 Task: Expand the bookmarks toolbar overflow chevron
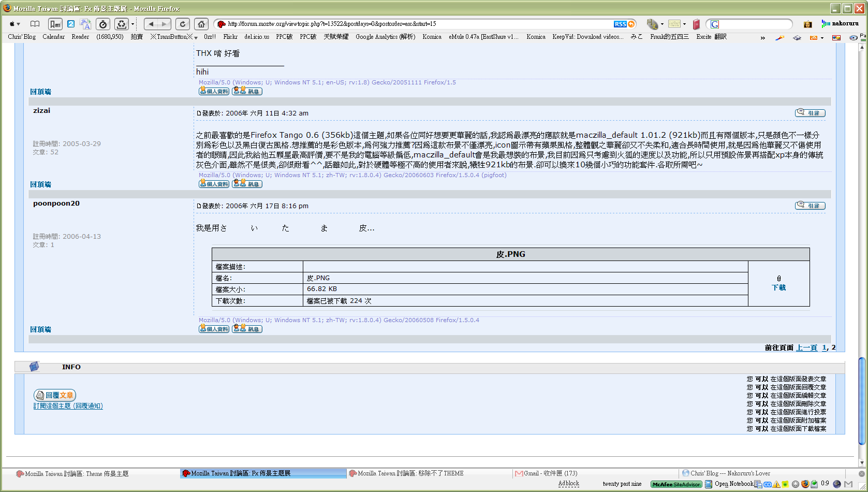(762, 37)
